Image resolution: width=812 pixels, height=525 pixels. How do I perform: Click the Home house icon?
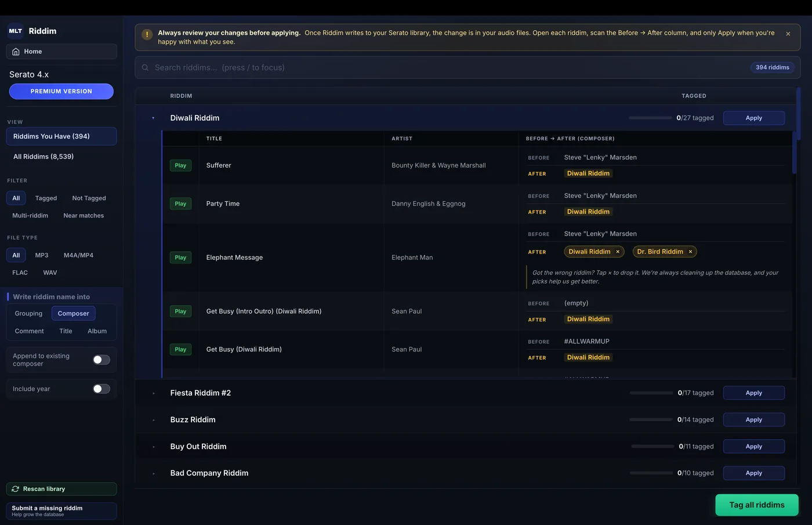[x=16, y=52]
